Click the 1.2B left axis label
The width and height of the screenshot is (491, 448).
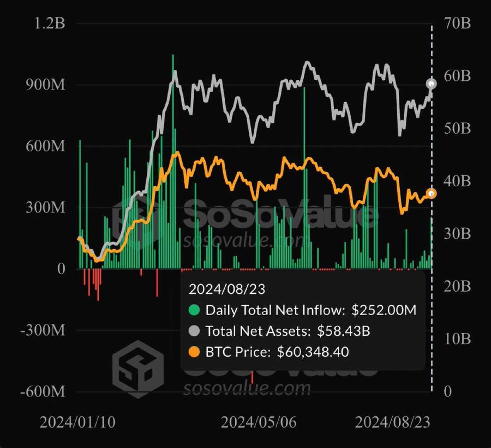(50, 24)
